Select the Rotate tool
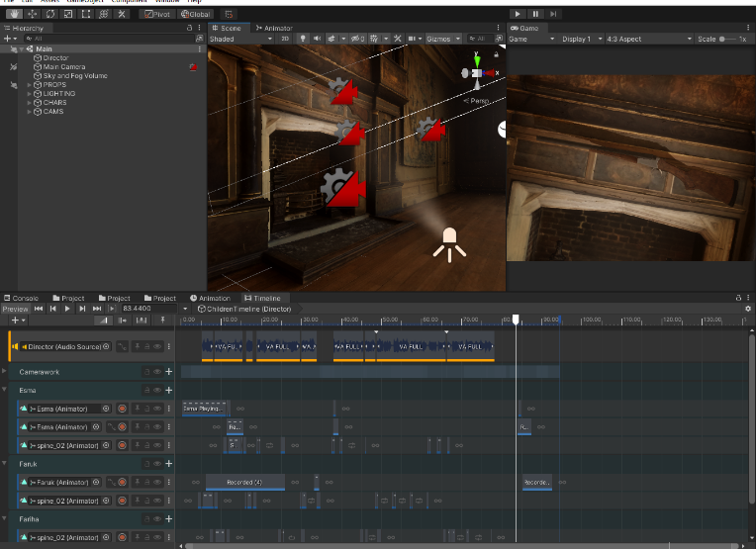This screenshot has width=756, height=549. click(x=50, y=14)
